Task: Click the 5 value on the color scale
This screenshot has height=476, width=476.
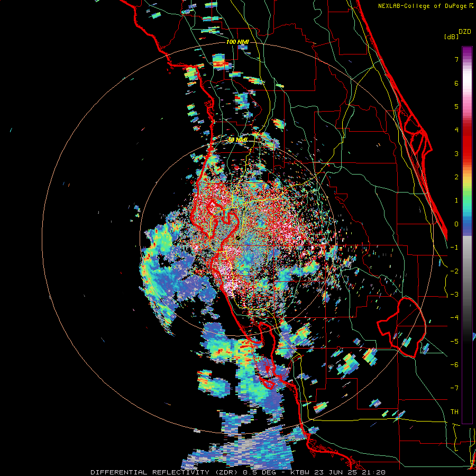Action: tap(456, 106)
